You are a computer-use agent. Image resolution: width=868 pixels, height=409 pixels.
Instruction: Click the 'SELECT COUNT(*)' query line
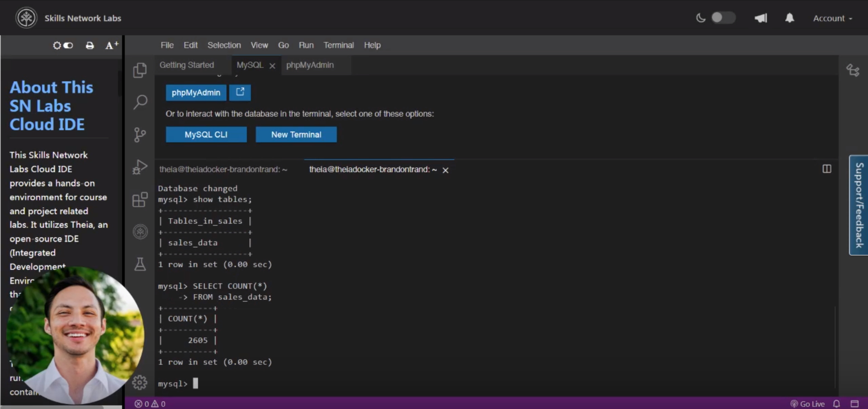click(230, 286)
